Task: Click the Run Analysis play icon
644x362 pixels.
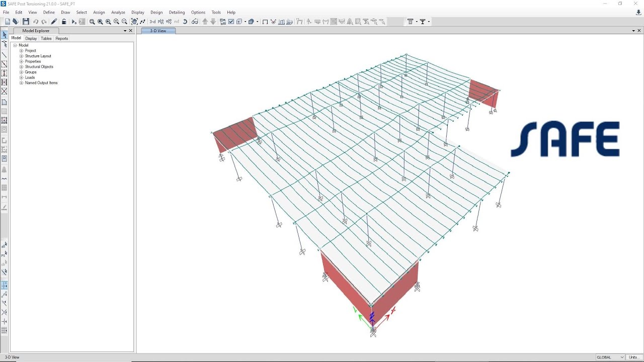Action: pos(74,22)
